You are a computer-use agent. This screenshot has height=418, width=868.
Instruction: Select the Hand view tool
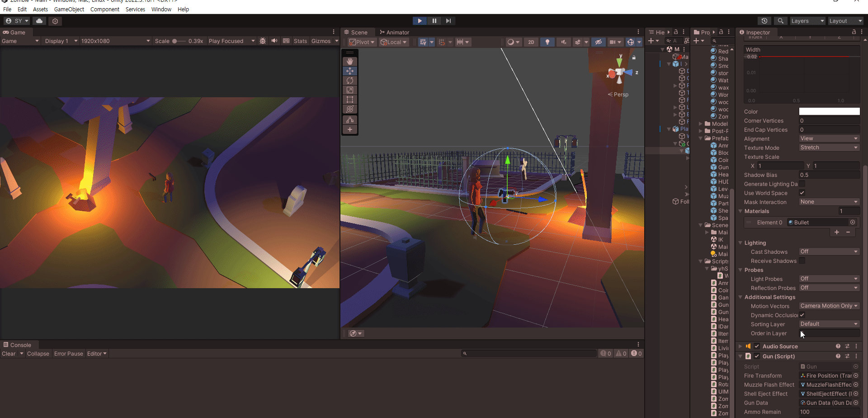click(350, 62)
